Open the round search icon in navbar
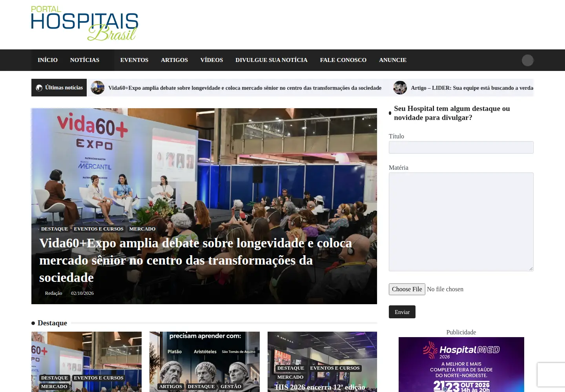565x392 pixels. click(x=528, y=60)
